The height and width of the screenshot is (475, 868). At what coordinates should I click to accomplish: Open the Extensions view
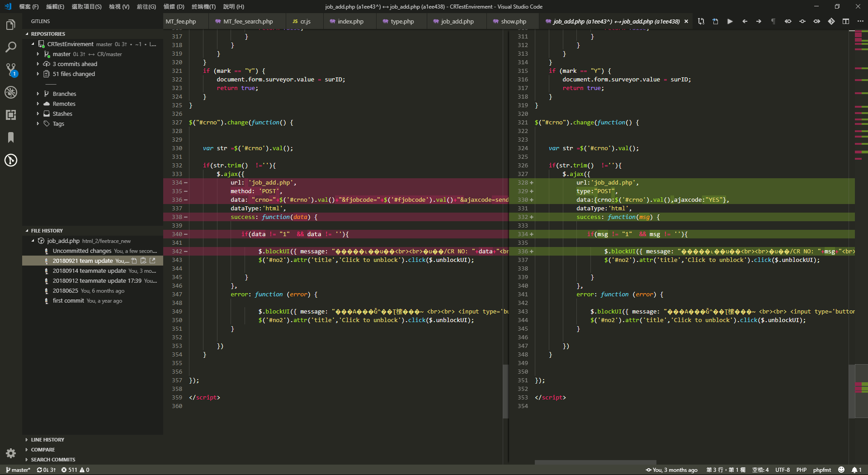[x=11, y=115]
